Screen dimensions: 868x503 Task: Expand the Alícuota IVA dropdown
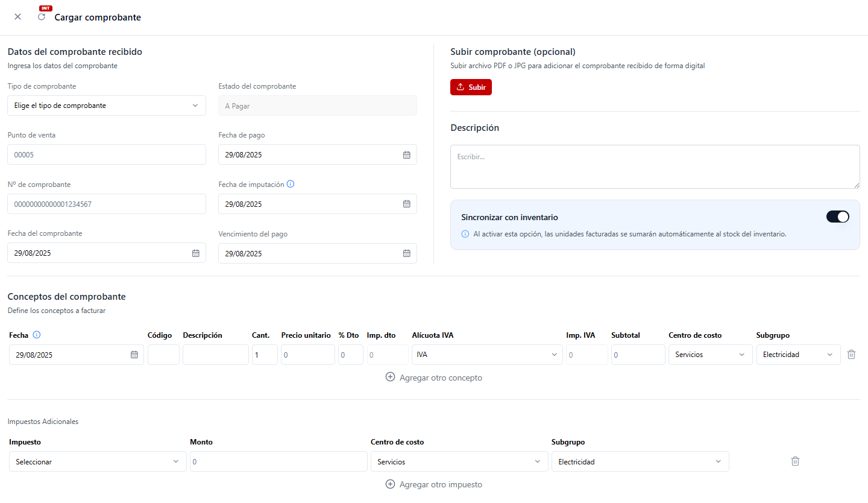(x=486, y=355)
